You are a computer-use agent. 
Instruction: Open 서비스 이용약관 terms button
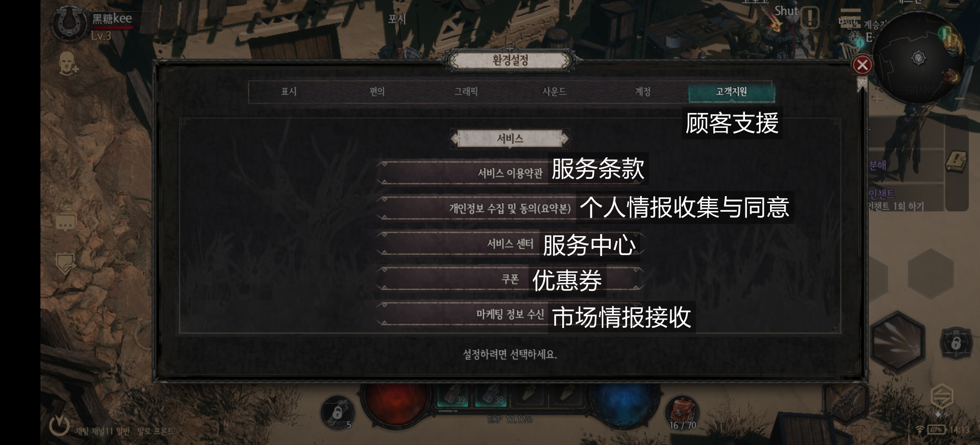(510, 173)
